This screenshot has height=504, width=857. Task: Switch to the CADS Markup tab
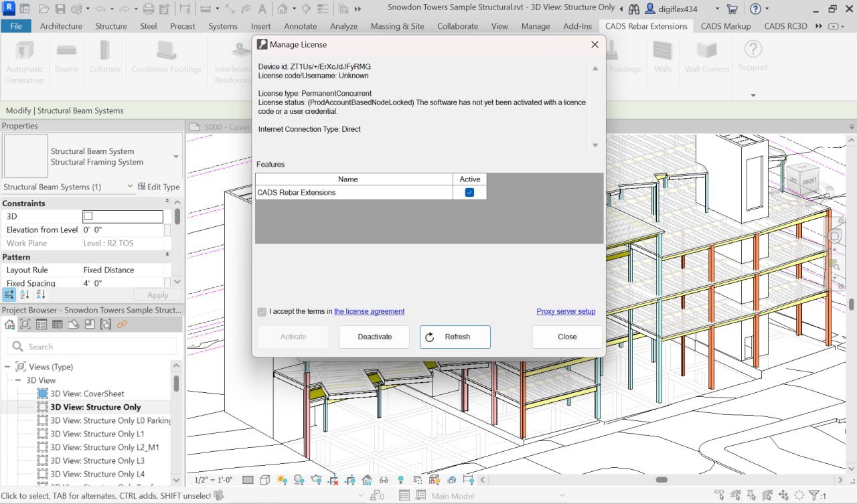click(726, 26)
